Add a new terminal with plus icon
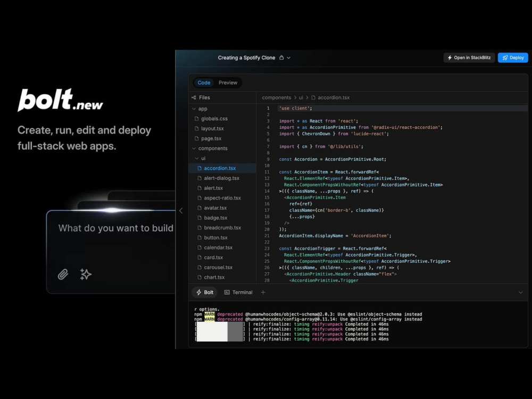This screenshot has width=532, height=399. pos(263,292)
